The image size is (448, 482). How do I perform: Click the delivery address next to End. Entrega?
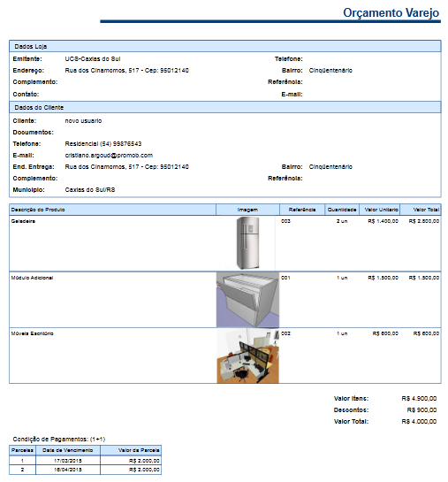[127, 166]
